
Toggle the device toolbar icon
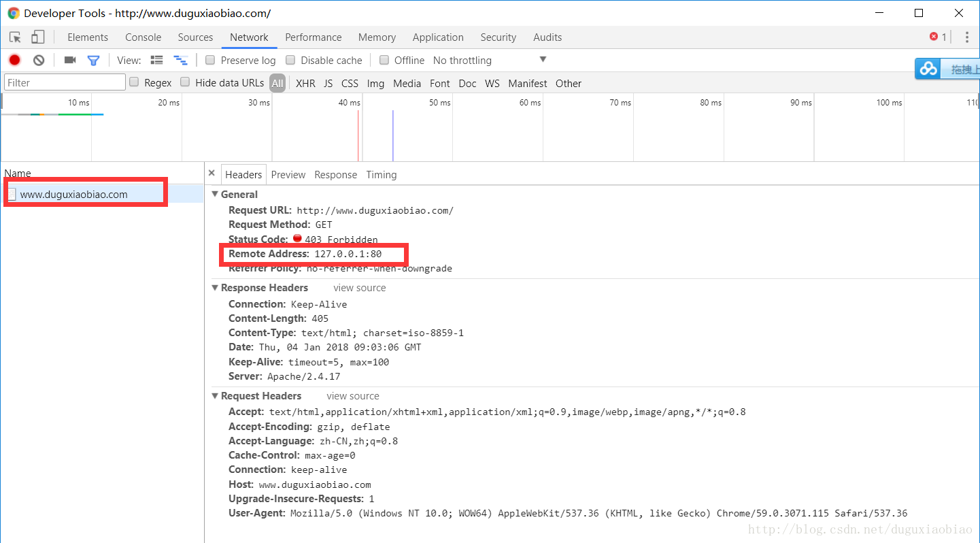click(37, 37)
